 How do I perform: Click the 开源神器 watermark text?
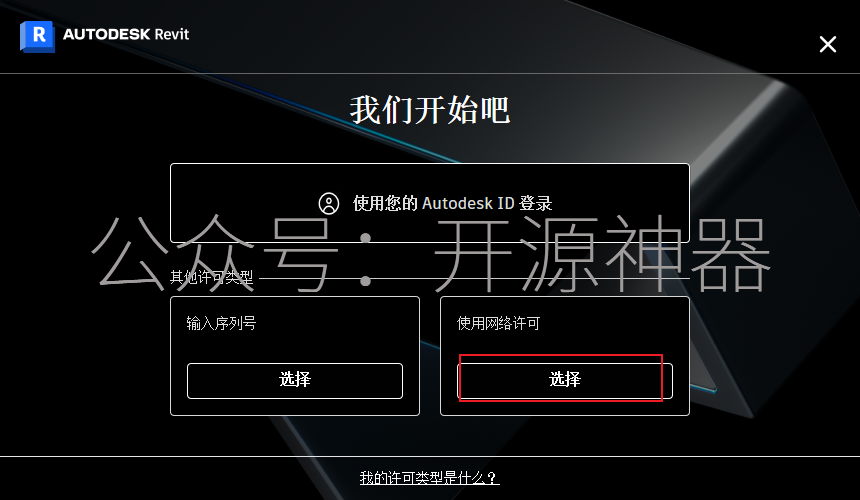click(603, 253)
